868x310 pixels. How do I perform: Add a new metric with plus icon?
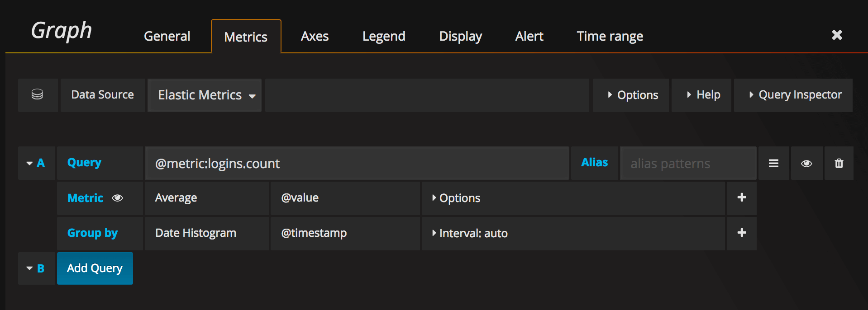coord(741,197)
